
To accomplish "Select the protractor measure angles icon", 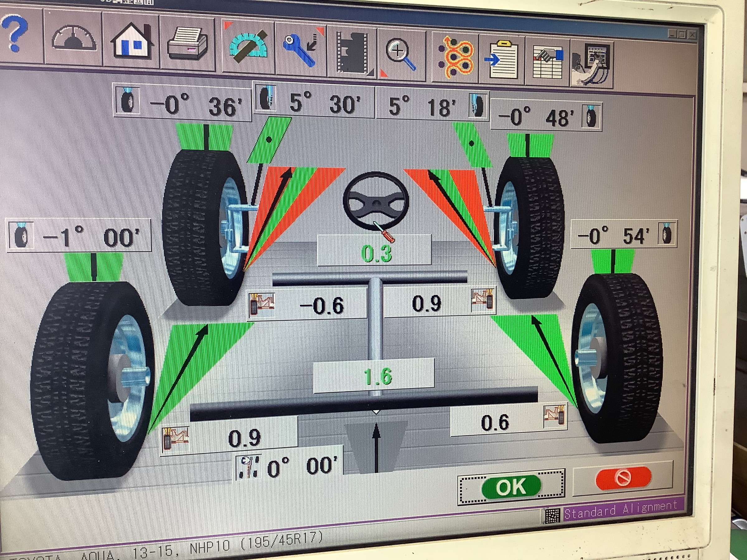I will point(248,47).
